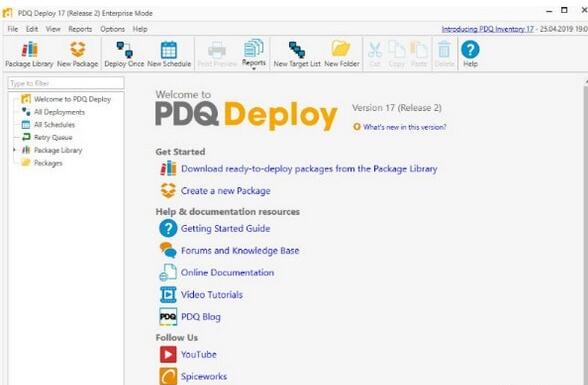
Task: Select Welcome to PDQ Deploy tree item
Action: pos(72,99)
